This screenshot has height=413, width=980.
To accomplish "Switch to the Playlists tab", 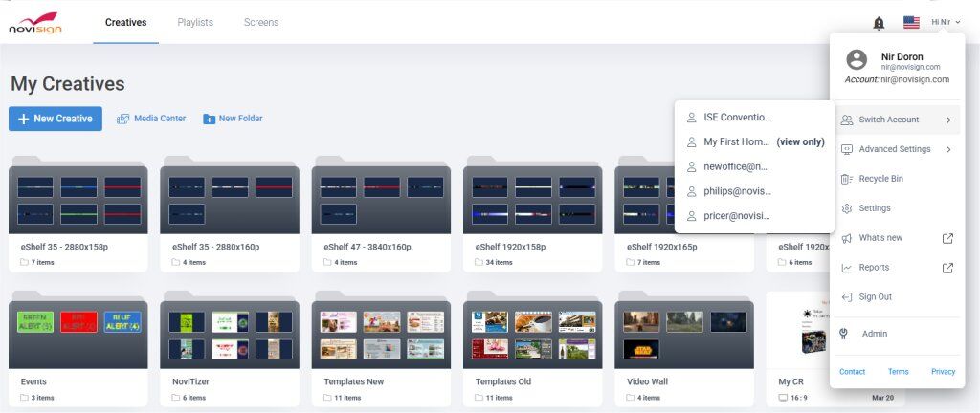I will (195, 22).
